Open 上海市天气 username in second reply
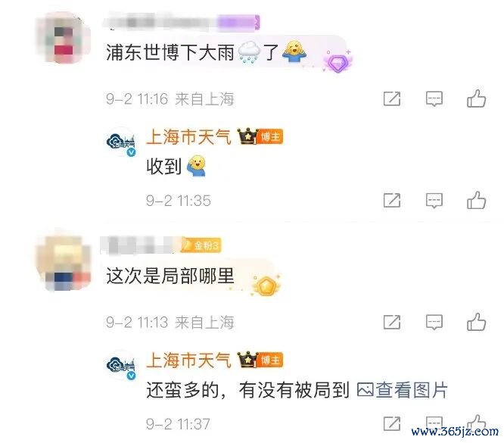504x443 pixels. click(188, 360)
